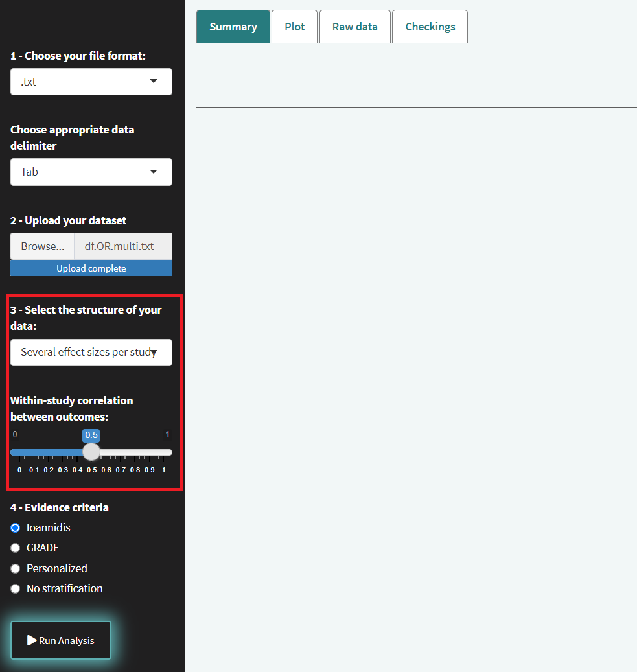The height and width of the screenshot is (672, 637).
Task: View the Raw data tab
Action: pos(354,27)
